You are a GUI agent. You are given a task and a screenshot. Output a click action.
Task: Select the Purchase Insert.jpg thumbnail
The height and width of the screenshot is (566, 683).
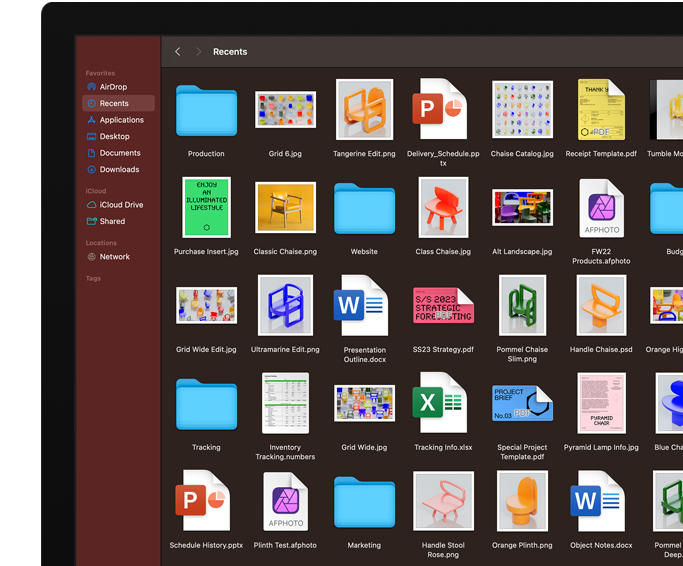(206, 207)
